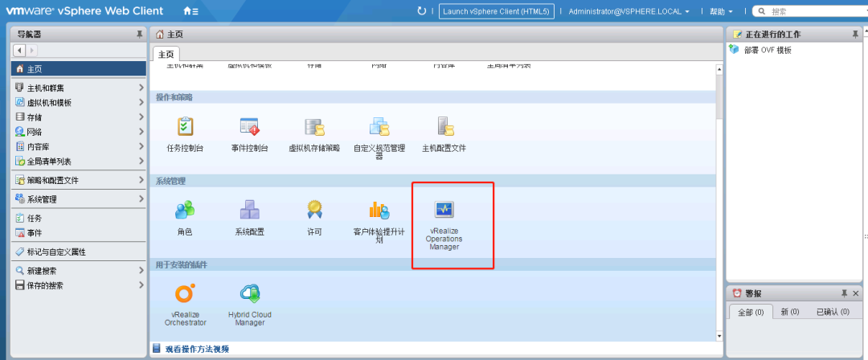The height and width of the screenshot is (360, 868).
Task: Expand 存储 chevron
Action: pyautogui.click(x=141, y=117)
